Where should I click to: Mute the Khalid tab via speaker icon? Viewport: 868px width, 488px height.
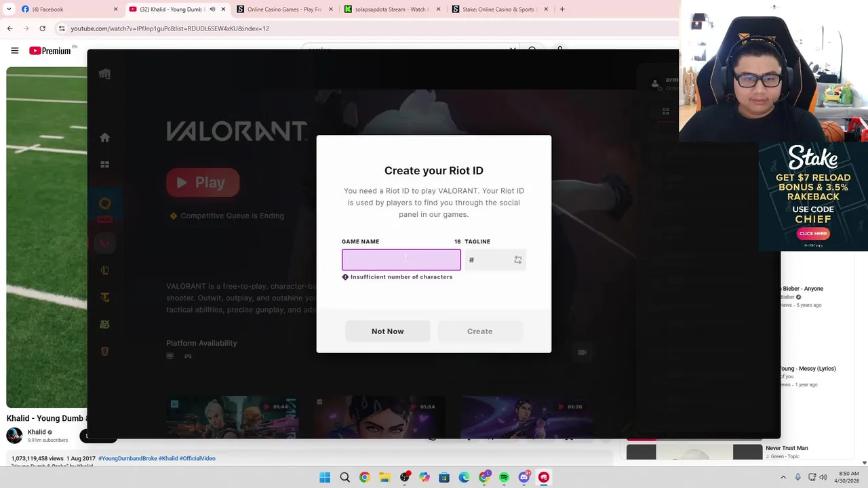(x=212, y=9)
